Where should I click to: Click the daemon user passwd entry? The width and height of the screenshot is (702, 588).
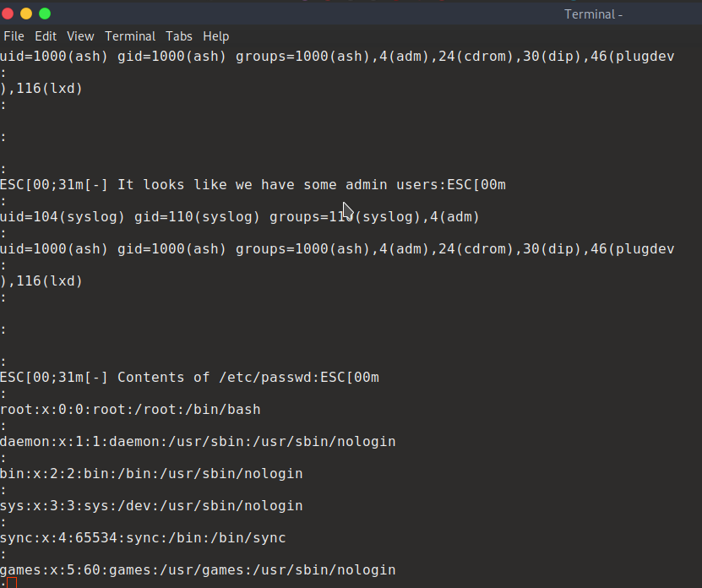(198, 442)
